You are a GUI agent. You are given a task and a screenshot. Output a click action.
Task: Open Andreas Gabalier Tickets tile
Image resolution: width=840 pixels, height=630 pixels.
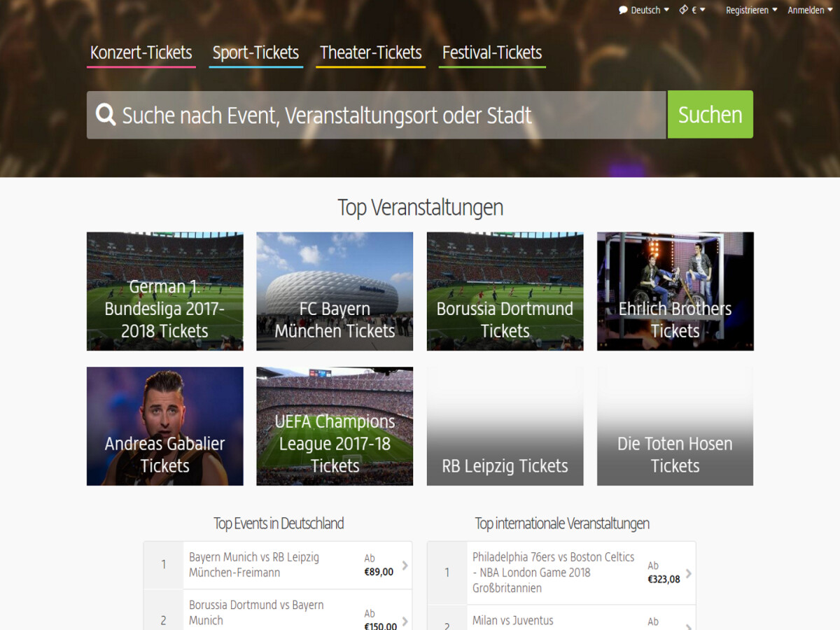165,426
